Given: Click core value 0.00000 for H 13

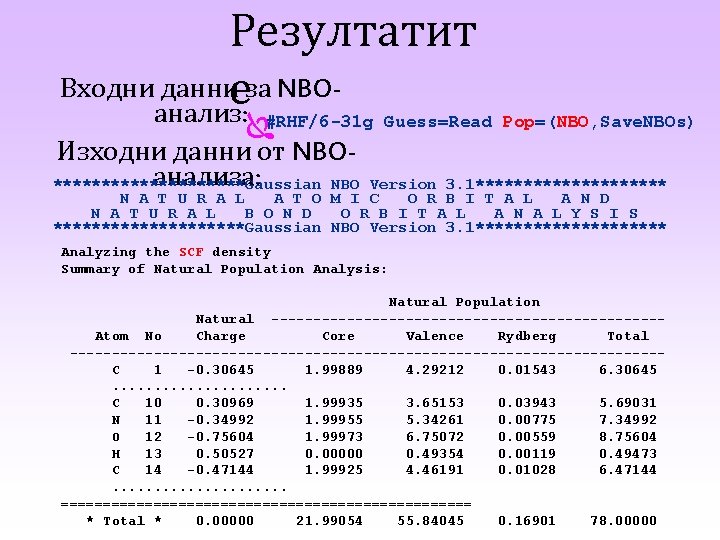Looking at the screenshot, I should pyautogui.click(x=334, y=454).
